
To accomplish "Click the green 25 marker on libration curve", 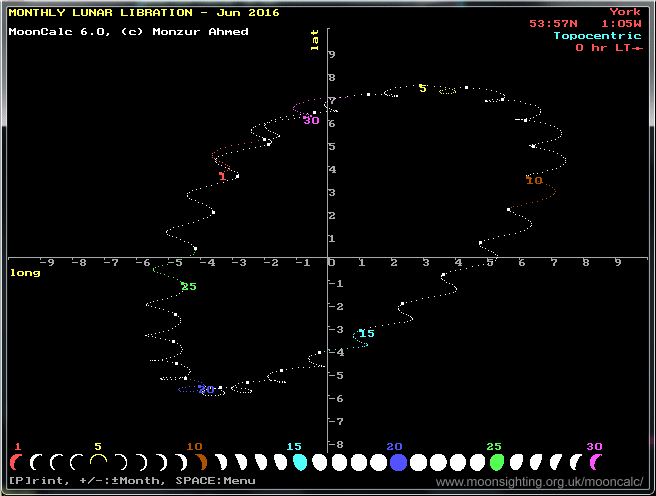I will pyautogui.click(x=189, y=287).
